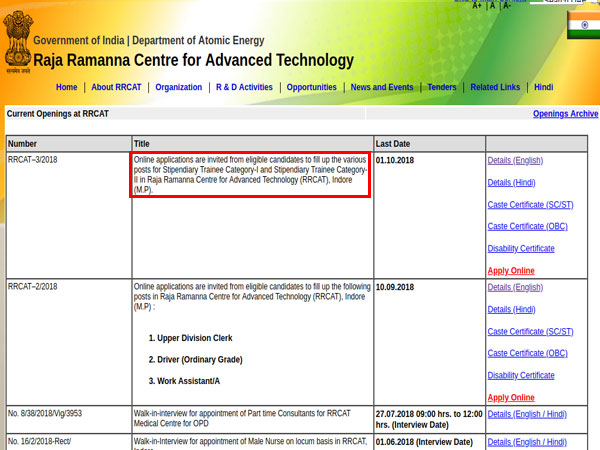Open Details (English) for RRCAT-3/2018
Image resolution: width=600 pixels, height=450 pixels.
[x=515, y=160]
